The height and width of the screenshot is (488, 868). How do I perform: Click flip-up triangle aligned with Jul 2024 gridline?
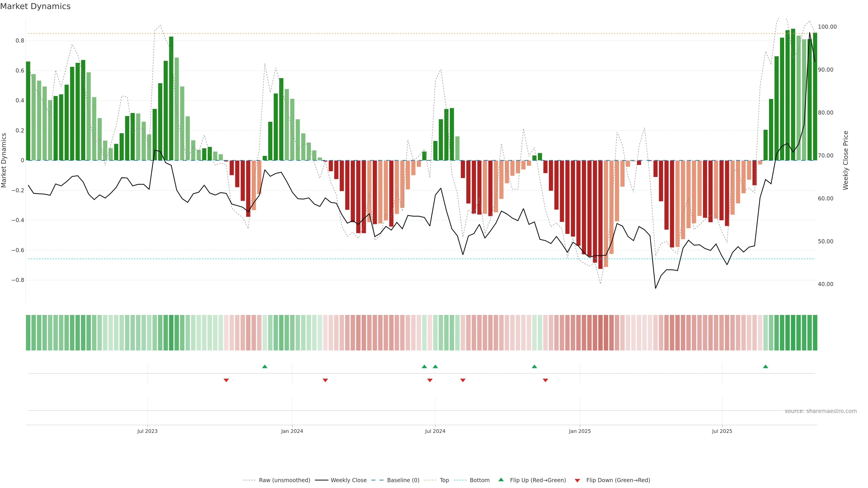click(435, 366)
